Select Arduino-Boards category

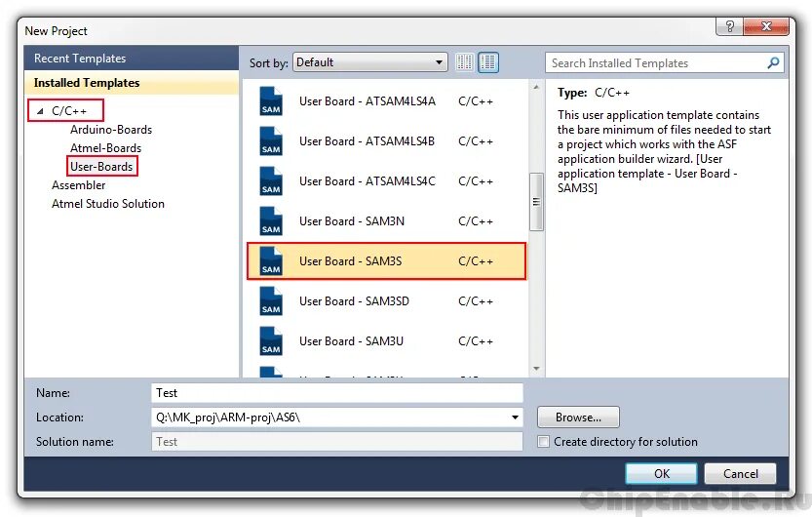point(111,130)
